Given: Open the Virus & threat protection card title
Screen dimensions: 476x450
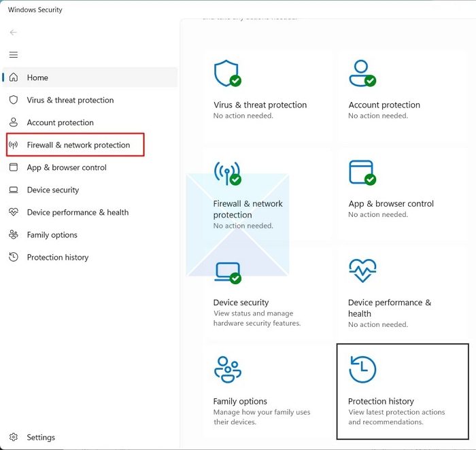Looking at the screenshot, I should pos(260,105).
